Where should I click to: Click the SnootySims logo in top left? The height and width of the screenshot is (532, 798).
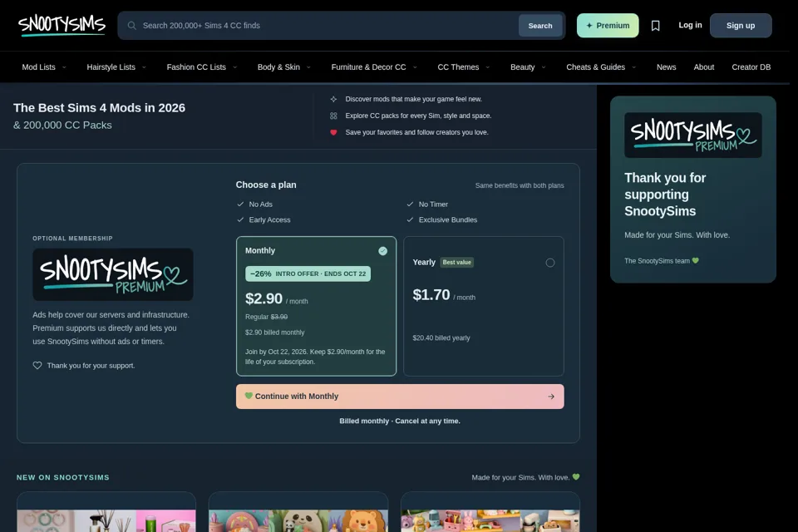tap(62, 25)
